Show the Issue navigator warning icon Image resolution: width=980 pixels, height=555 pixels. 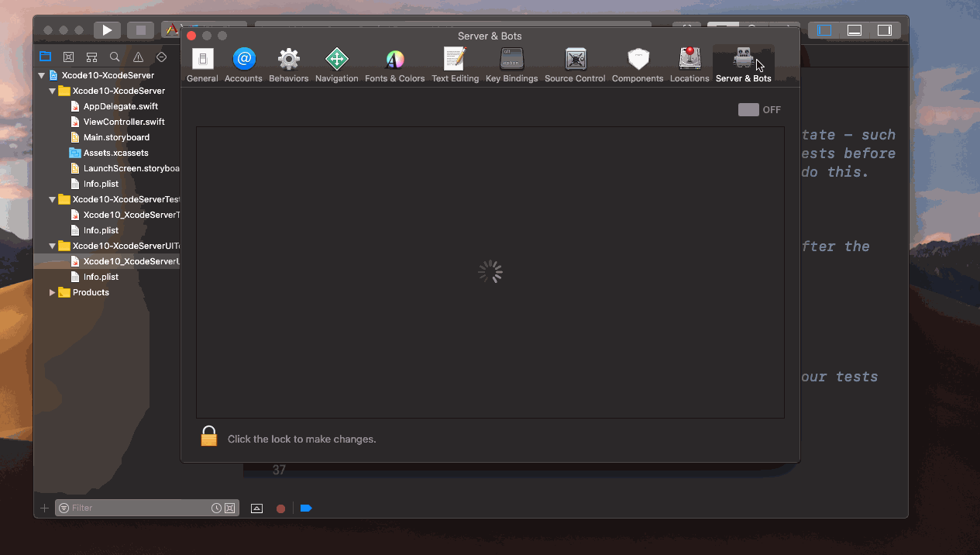(x=138, y=57)
